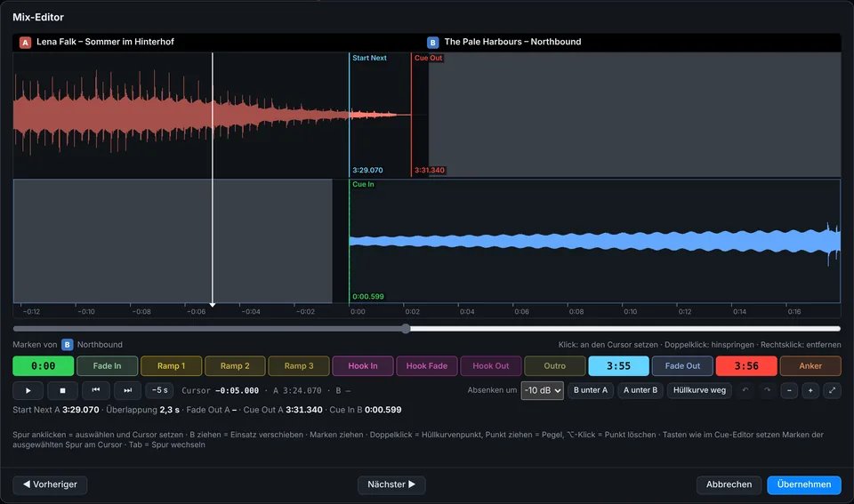Apply B unter A ducking
This screenshot has width=854, height=504.
pyautogui.click(x=591, y=390)
